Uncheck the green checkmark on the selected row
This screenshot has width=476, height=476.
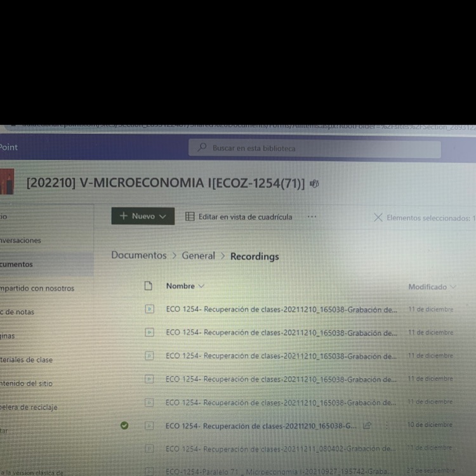124,425
